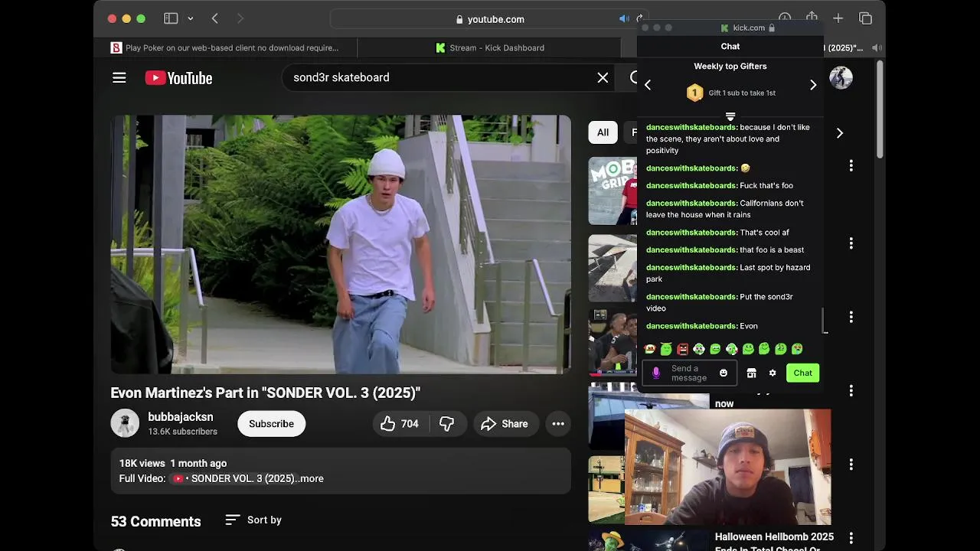Image resolution: width=980 pixels, height=551 pixels.
Task: Open options for second recommended video
Action: [851, 243]
